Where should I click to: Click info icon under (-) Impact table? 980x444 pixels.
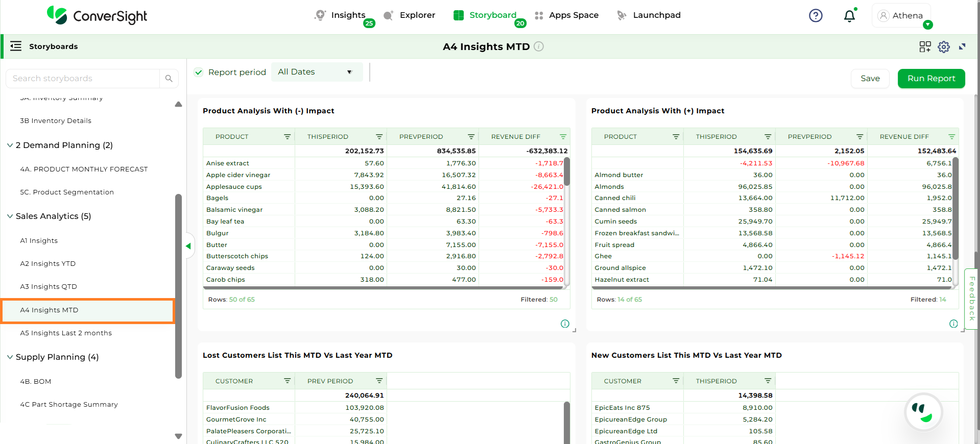[x=565, y=324]
